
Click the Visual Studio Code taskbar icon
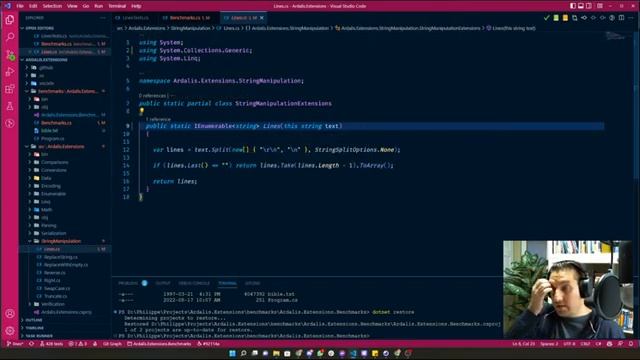tap(353, 353)
